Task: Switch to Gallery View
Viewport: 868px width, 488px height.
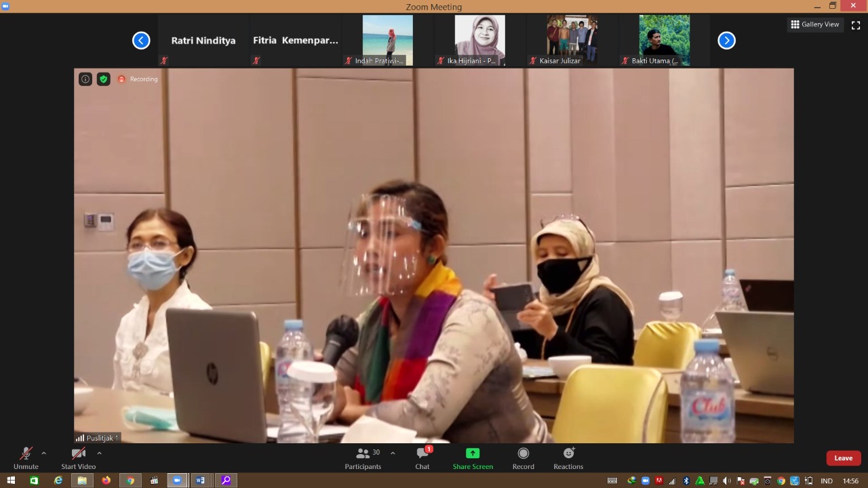Action: [x=815, y=24]
